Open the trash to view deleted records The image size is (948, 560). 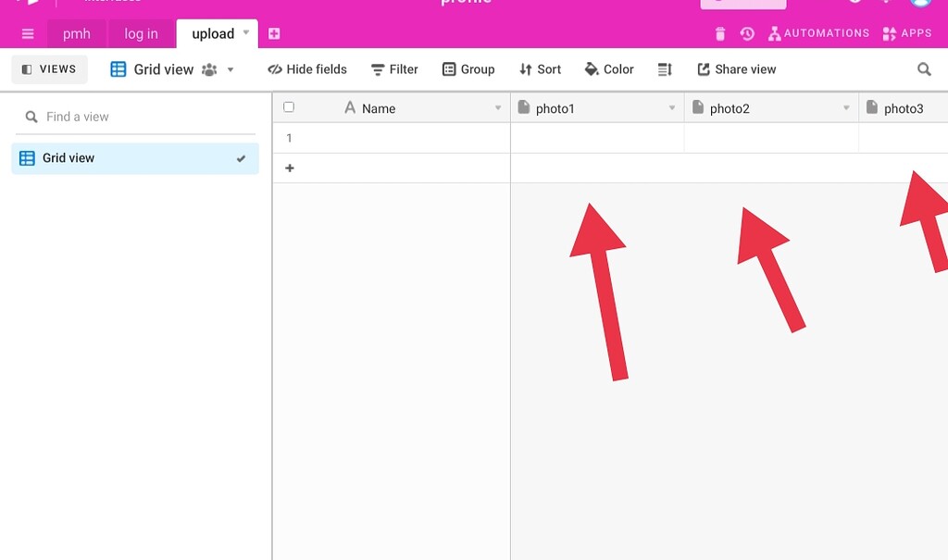pyautogui.click(x=719, y=33)
